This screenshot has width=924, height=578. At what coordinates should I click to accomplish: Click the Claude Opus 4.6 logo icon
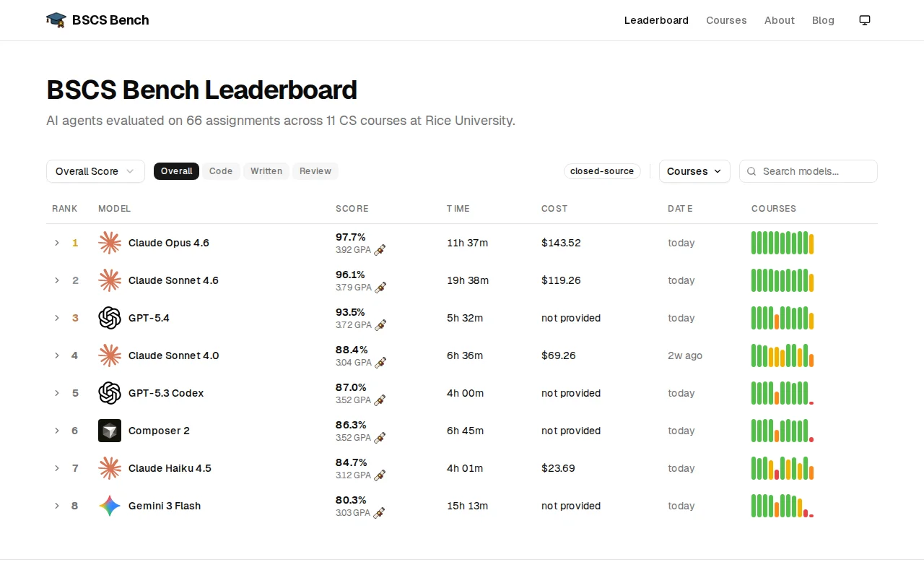click(110, 243)
